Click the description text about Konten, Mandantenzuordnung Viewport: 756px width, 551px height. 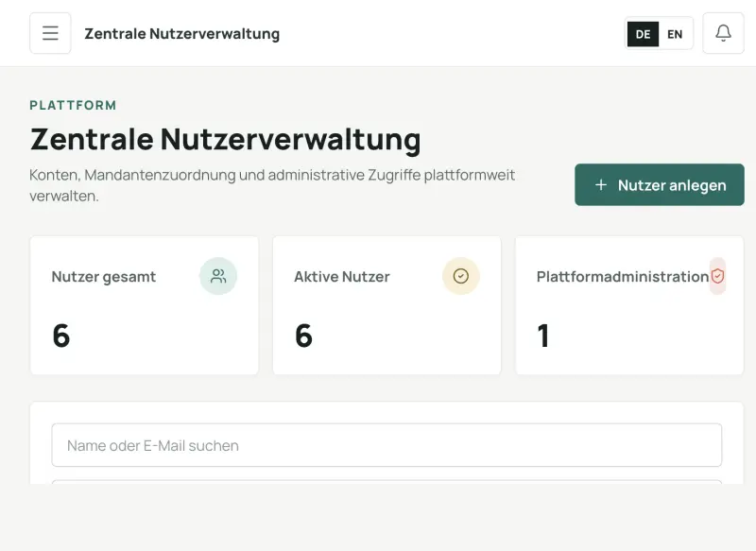(272, 185)
